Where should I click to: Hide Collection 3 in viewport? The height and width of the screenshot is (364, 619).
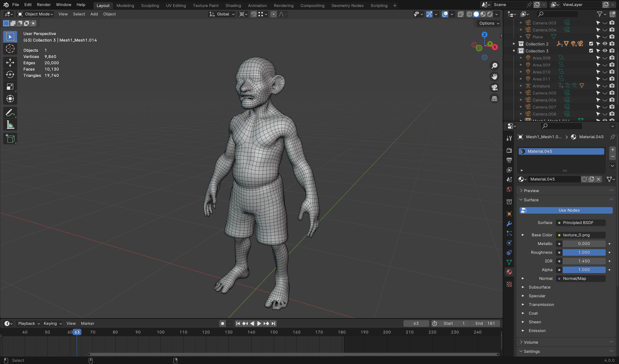pyautogui.click(x=605, y=51)
